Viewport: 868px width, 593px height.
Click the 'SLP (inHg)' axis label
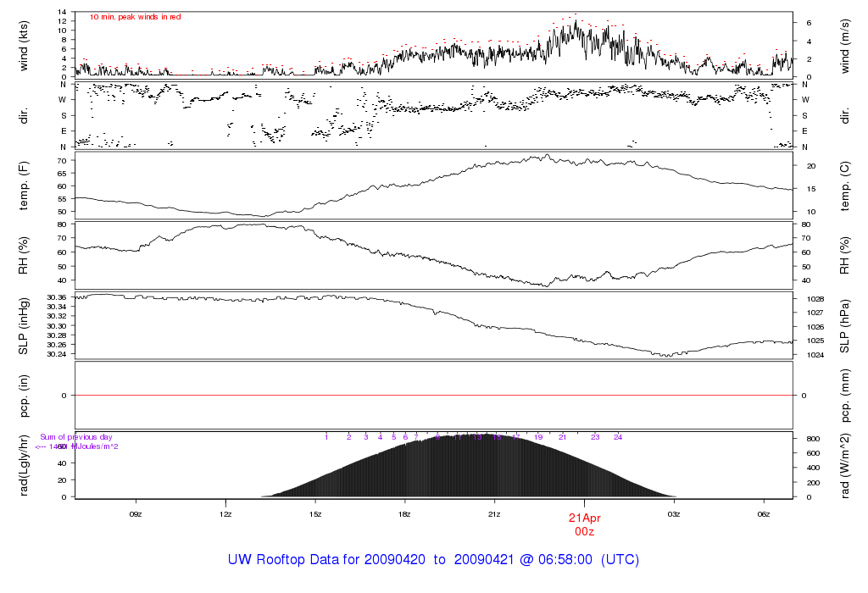(23, 326)
